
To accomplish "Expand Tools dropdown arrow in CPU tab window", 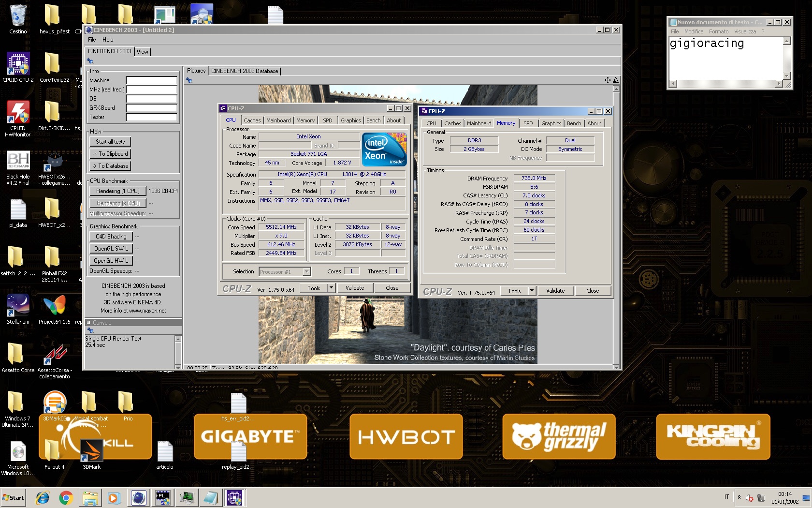I will [331, 288].
